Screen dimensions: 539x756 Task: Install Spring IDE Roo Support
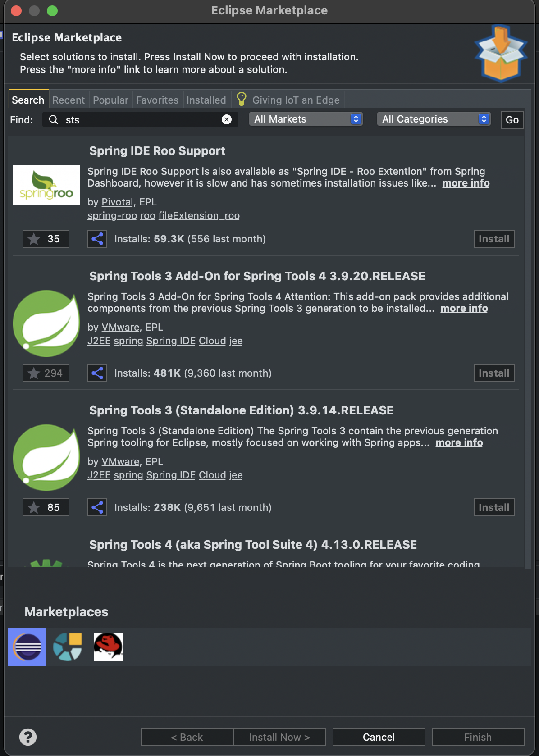coord(494,239)
